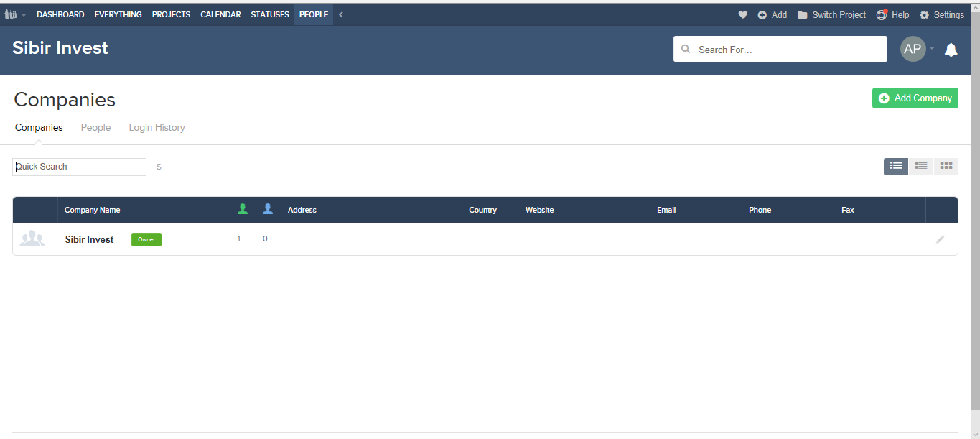Open the Sibir Invest company row
980x439 pixels.
(x=485, y=239)
